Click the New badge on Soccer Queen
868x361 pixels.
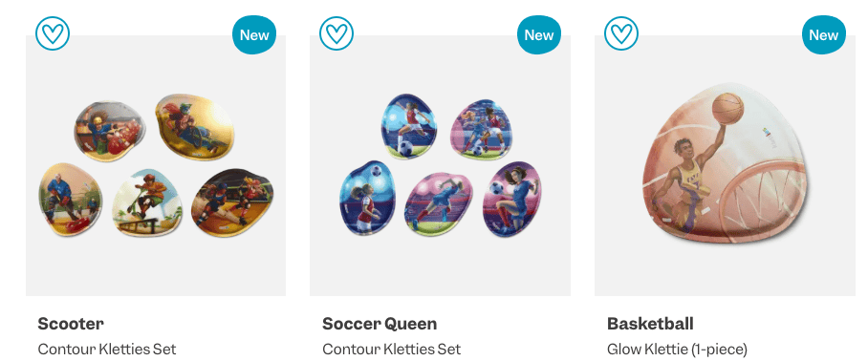[x=538, y=34]
